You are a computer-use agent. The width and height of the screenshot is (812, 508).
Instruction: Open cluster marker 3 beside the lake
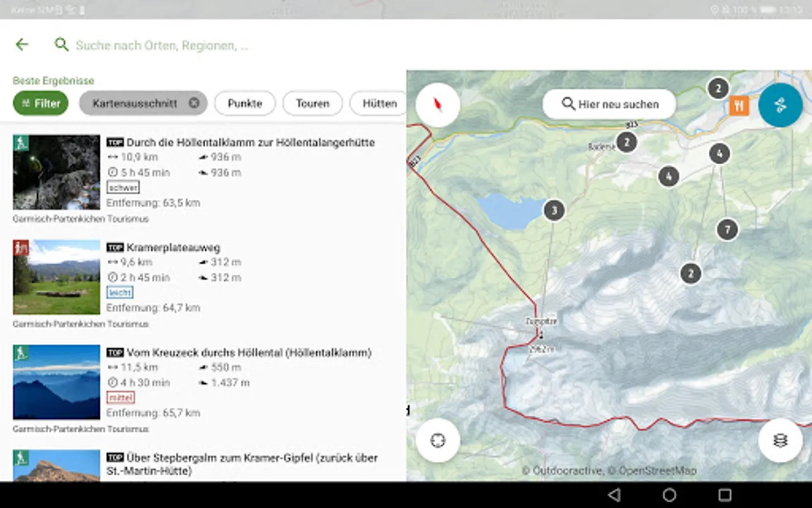(x=554, y=211)
